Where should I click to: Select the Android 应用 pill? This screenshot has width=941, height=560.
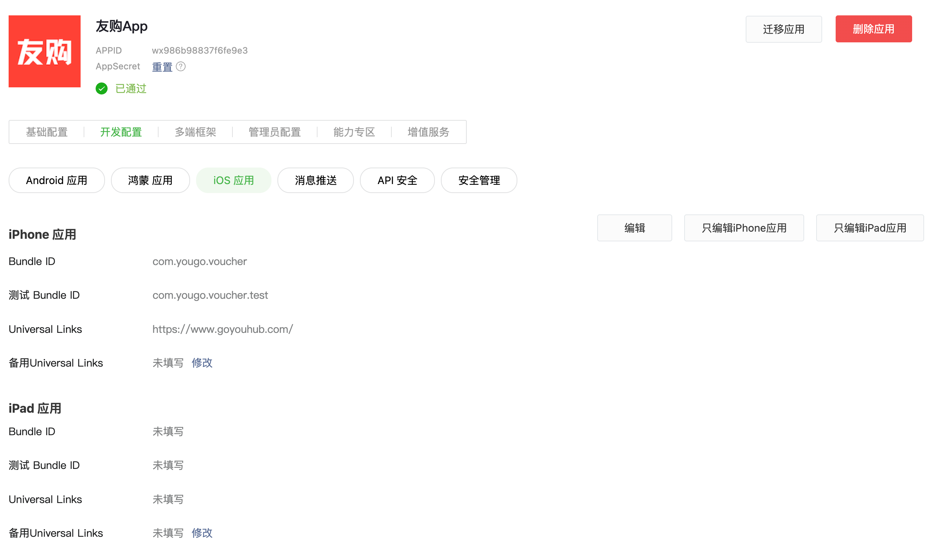(x=57, y=180)
